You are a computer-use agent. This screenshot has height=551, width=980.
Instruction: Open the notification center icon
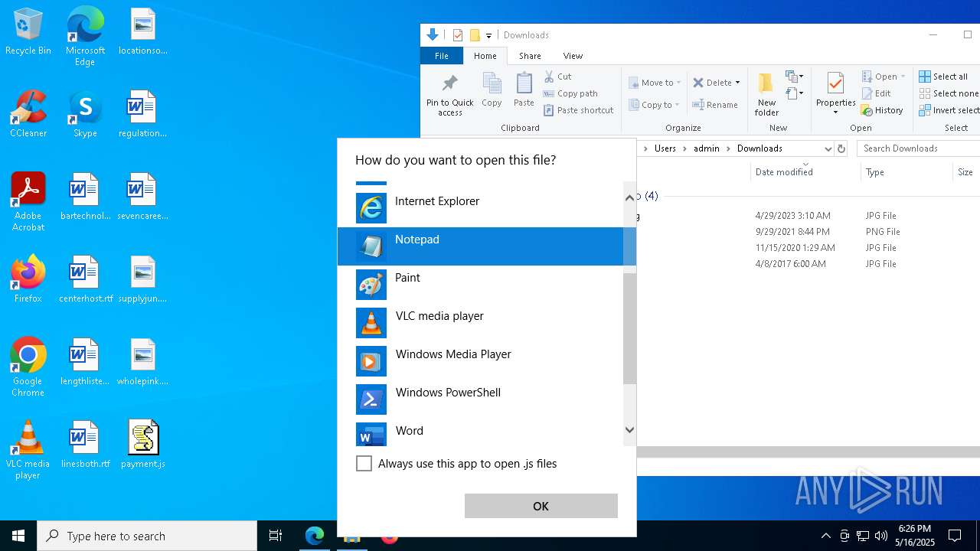955,536
